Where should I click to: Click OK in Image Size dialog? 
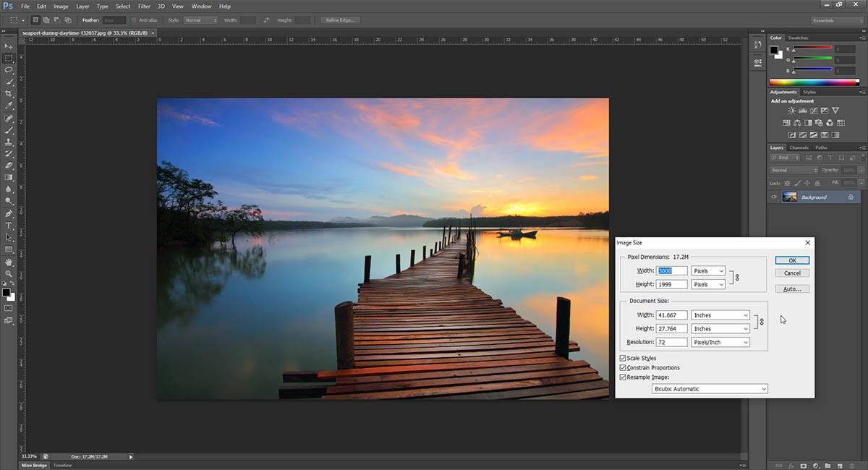tap(792, 260)
